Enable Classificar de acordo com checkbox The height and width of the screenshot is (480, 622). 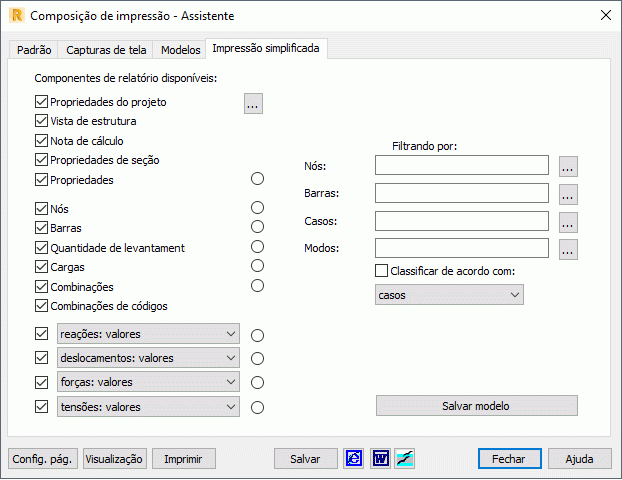point(381,271)
